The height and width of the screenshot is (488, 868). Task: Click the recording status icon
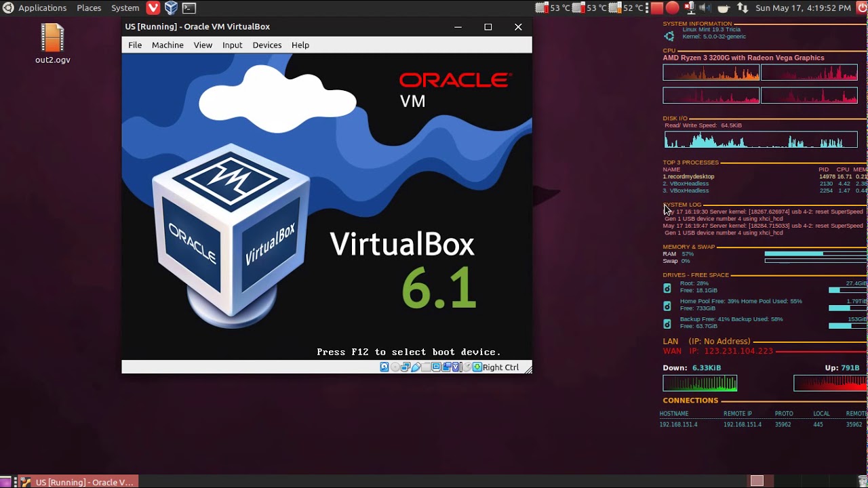tap(447, 367)
